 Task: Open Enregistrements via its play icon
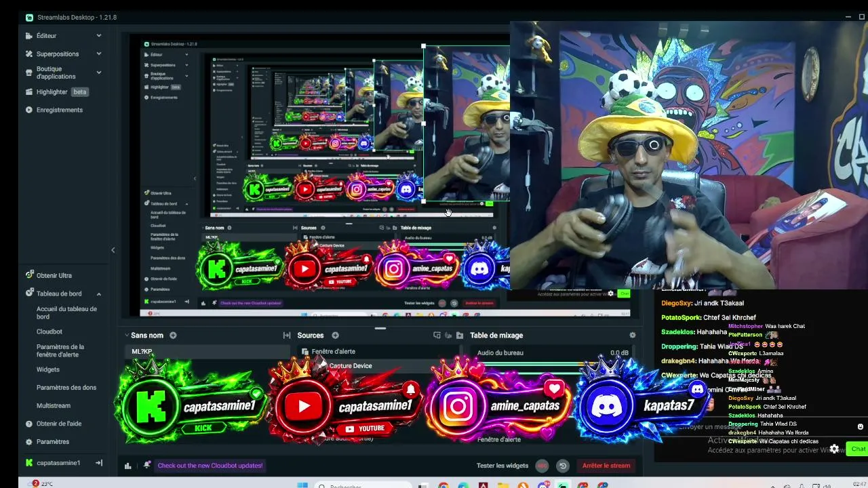29,110
